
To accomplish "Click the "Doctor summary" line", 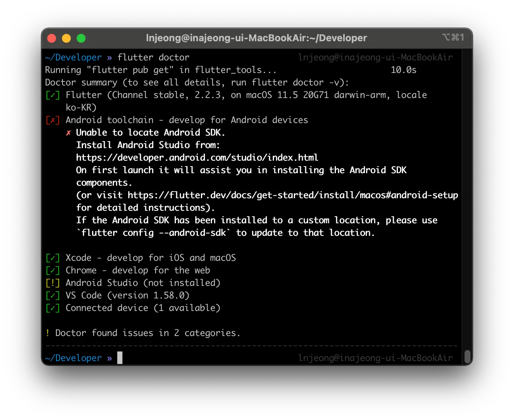I will 197,83.
